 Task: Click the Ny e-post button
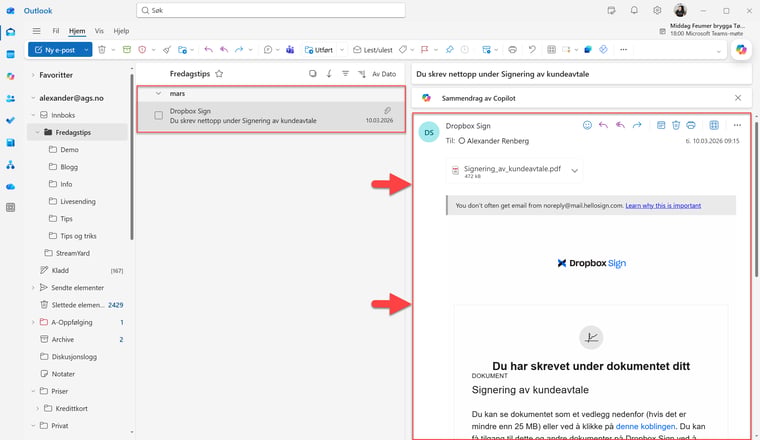tap(54, 49)
